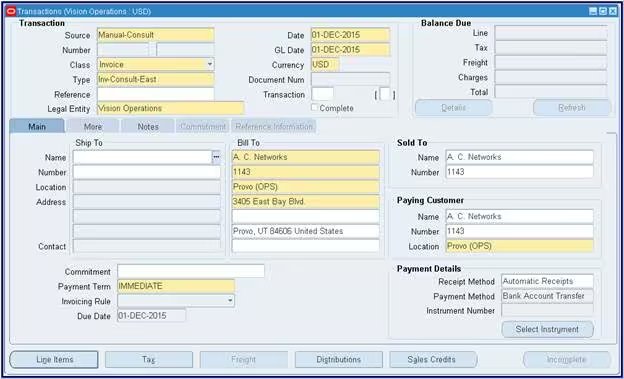Click the Bill To address 3405 East Bay Blvd.

click(306, 202)
